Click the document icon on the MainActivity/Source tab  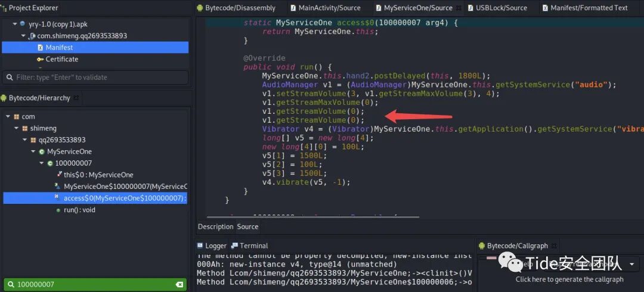click(293, 8)
